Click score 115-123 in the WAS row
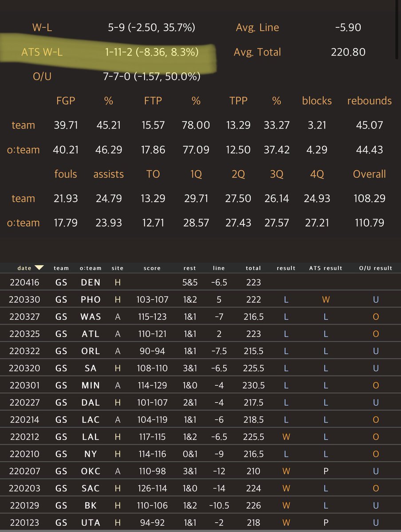401x532 pixels. [152, 317]
